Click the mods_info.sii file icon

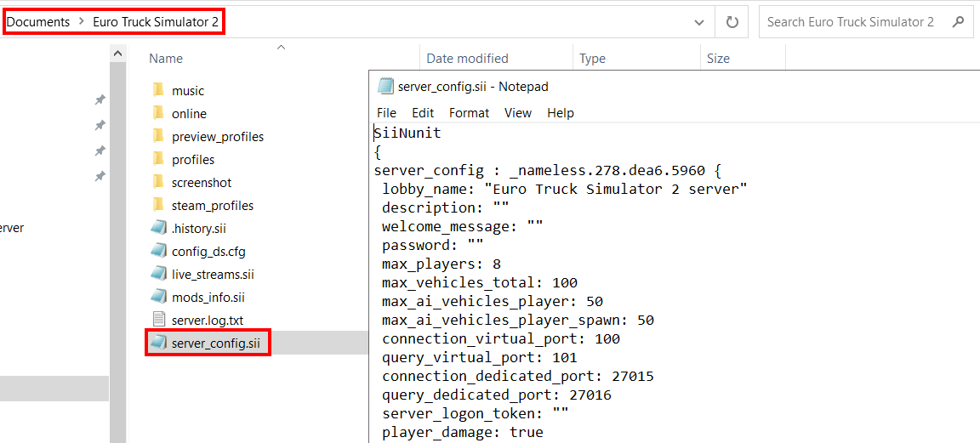pyautogui.click(x=159, y=297)
